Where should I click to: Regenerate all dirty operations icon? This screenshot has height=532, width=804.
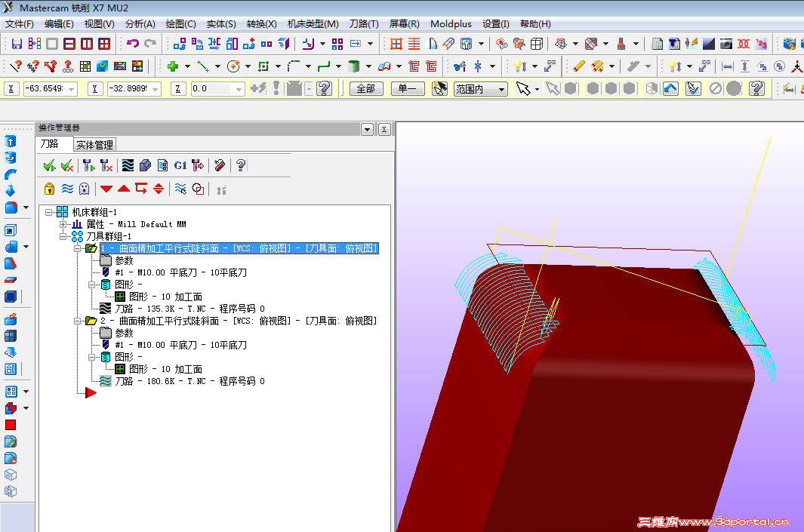[106, 165]
